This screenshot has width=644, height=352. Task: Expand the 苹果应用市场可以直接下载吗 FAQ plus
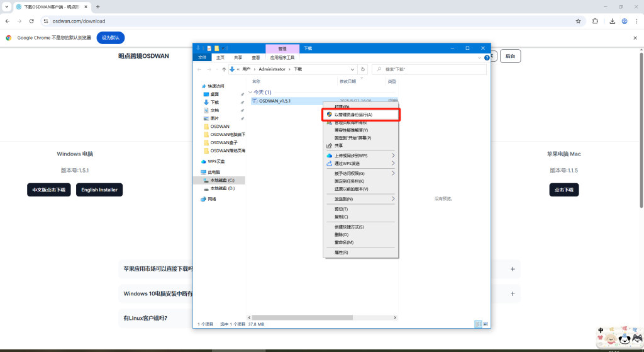point(513,269)
